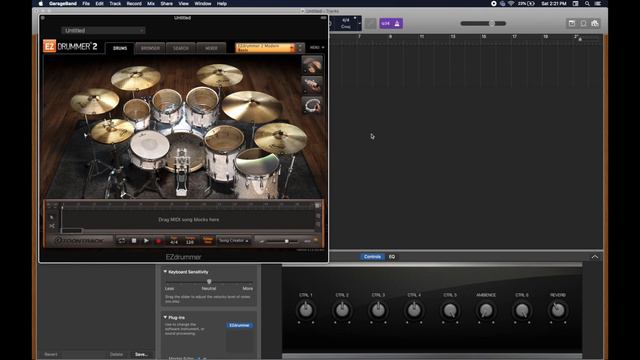
Task: Adjust the Keyboard Sensitivity slider
Action: coord(209,282)
